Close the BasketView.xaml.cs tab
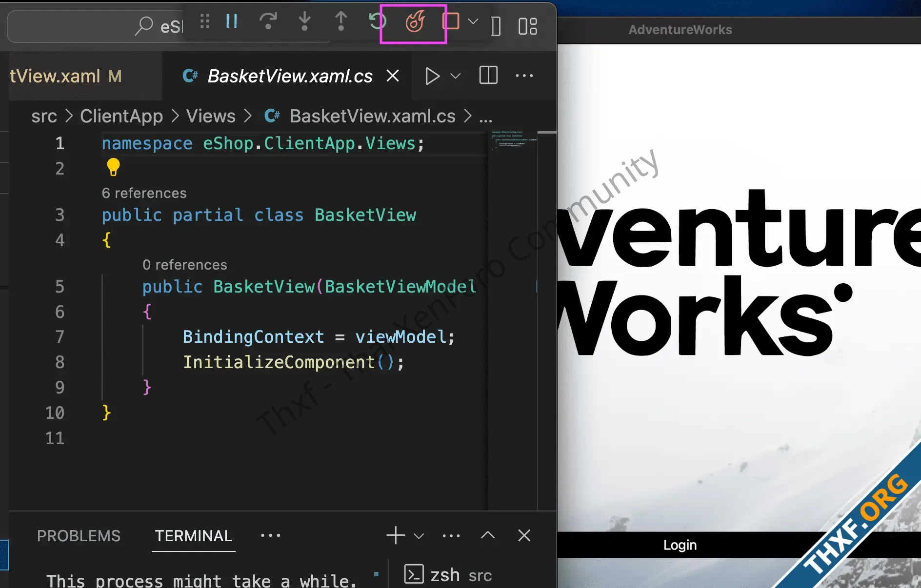The width and height of the screenshot is (921, 588). click(393, 76)
